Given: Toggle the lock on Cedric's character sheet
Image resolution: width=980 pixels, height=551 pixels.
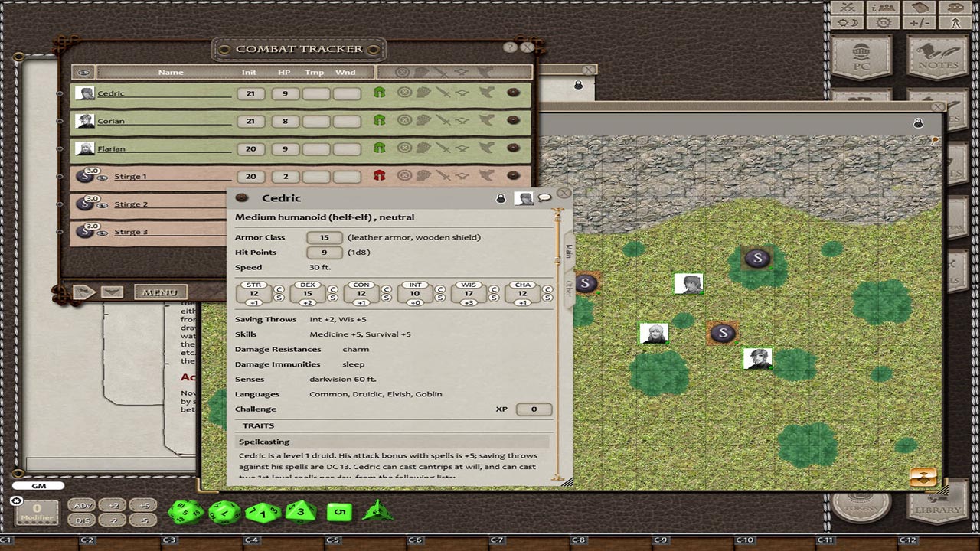Looking at the screenshot, I should click(499, 197).
